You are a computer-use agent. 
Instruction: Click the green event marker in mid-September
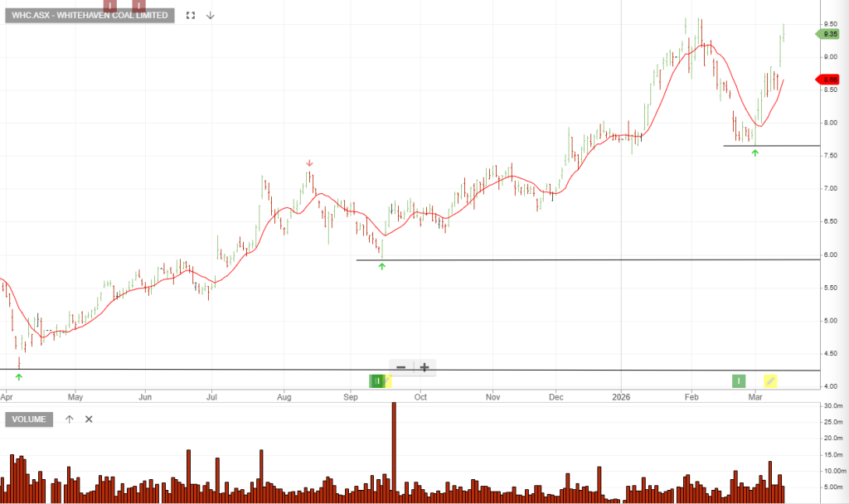377,380
